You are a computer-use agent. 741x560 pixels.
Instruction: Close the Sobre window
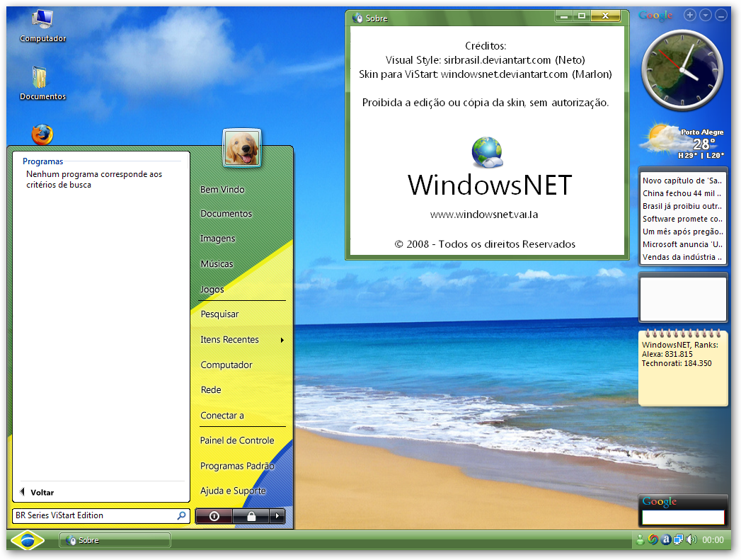point(605,16)
